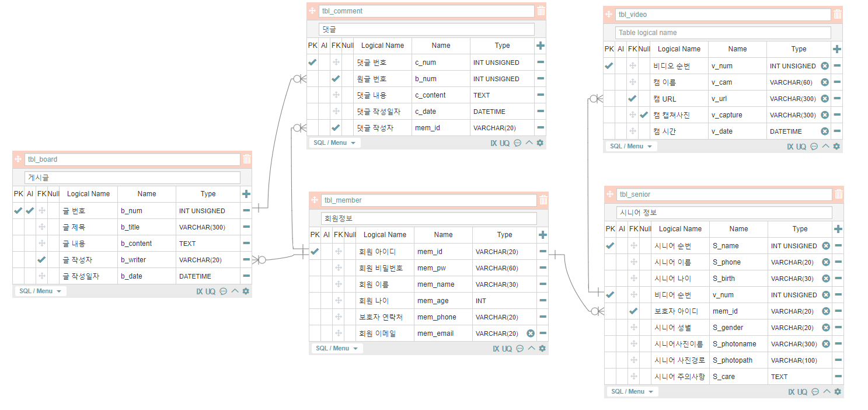Delete the tbl_video table via trash icon

pos(838,14)
